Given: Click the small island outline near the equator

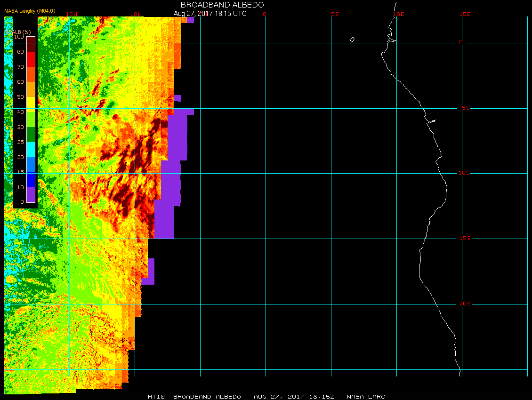Looking at the screenshot, I should [352, 40].
